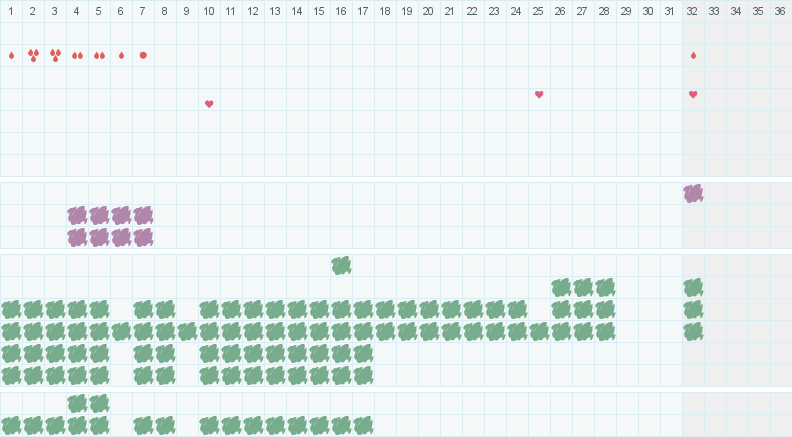Select the double drop icon on day 4

click(x=77, y=55)
